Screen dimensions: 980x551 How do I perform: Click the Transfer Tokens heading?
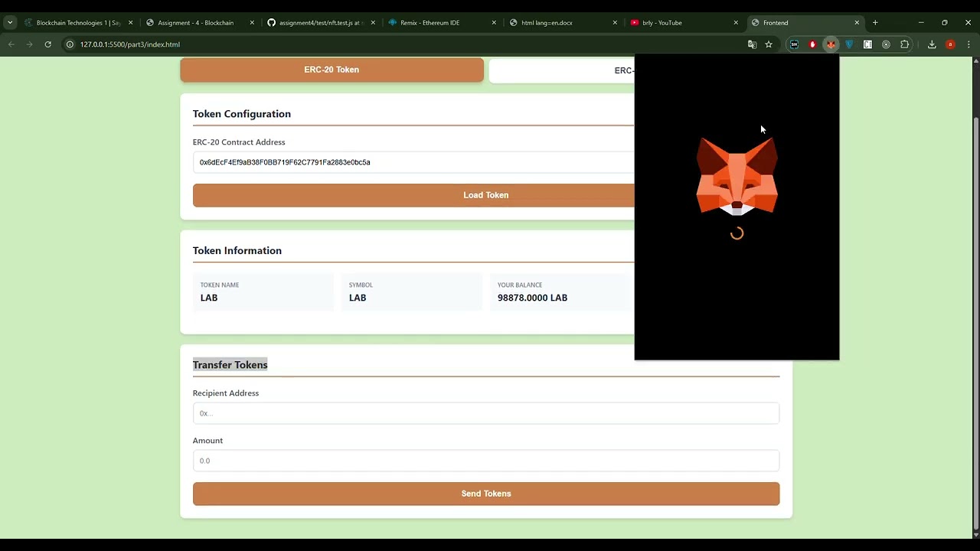click(230, 365)
